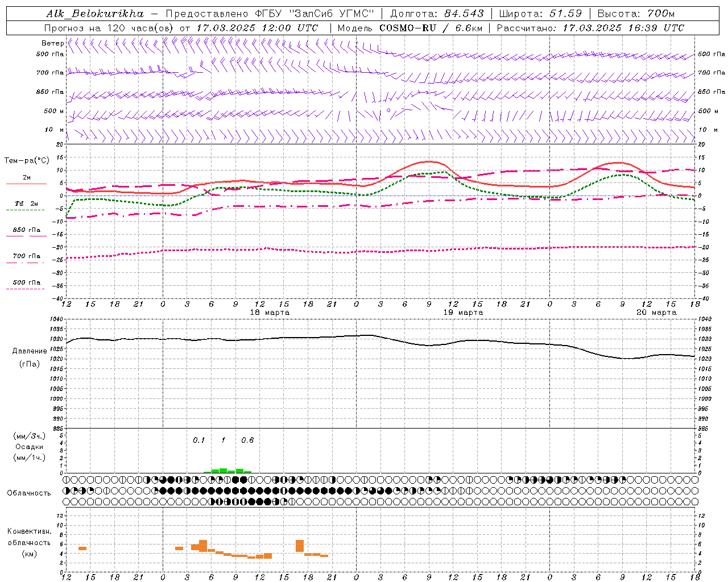Click the longitude value Долгота: 84.543

pyautogui.click(x=437, y=14)
